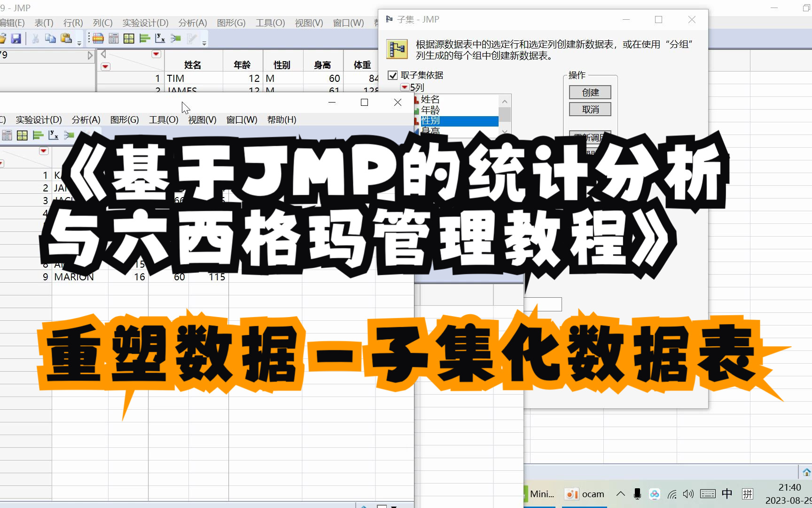Open 行(R) menu in back window
Image resolution: width=812 pixels, height=508 pixels.
(73, 23)
